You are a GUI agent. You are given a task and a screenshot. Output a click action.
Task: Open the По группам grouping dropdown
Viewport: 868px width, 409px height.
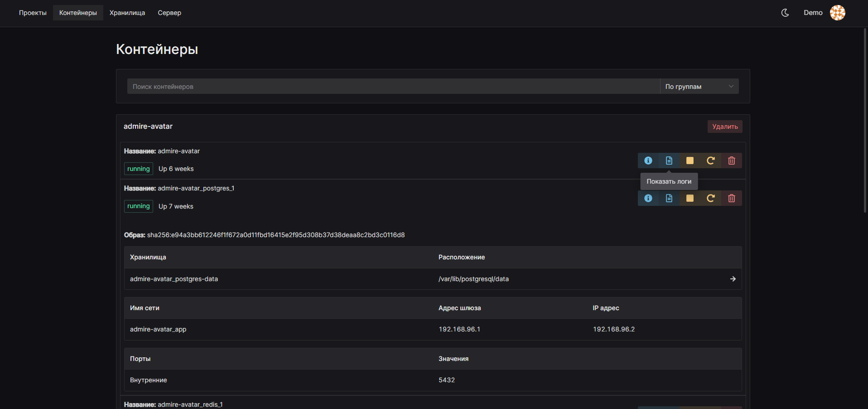point(699,86)
